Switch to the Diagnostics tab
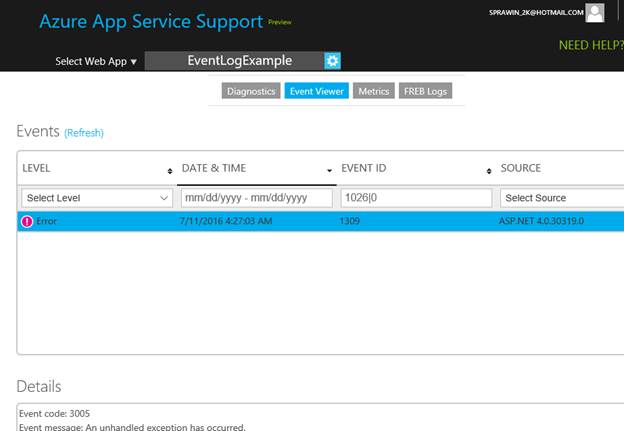Screen dimensions: 624x431 coord(251,91)
